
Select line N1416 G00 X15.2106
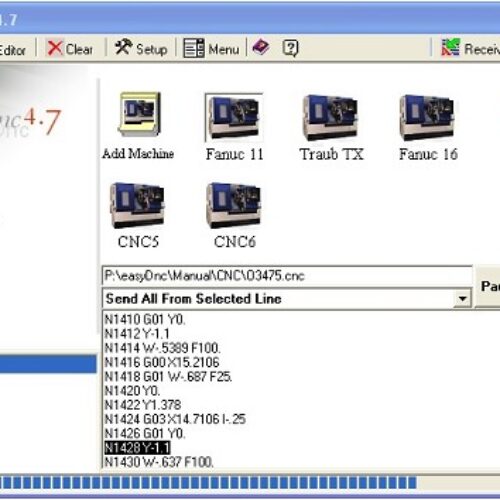coord(162,362)
